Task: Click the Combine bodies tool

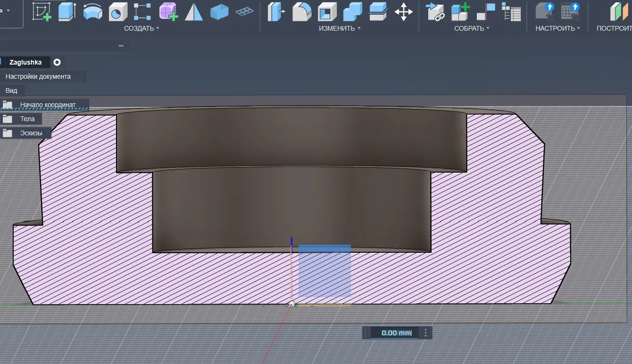Action: pos(353,12)
